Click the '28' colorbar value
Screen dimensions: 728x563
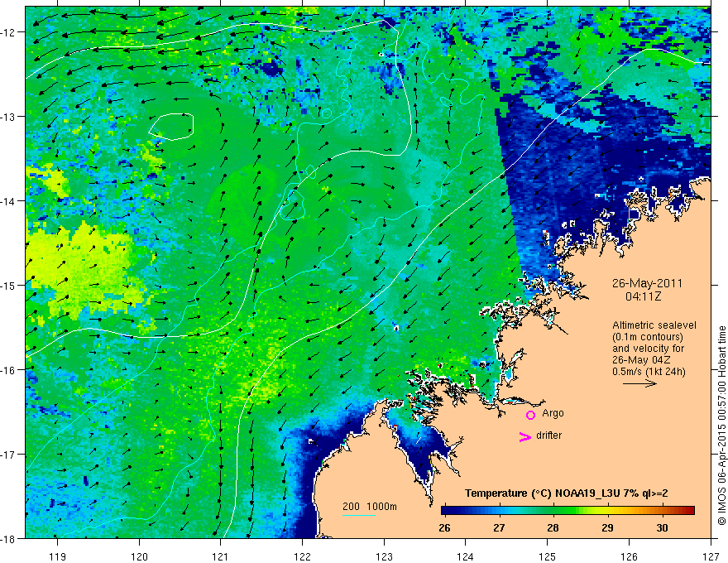(553, 528)
